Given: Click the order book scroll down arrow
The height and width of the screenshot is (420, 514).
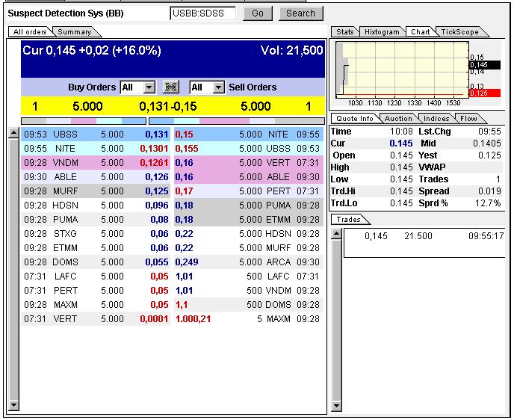Looking at the screenshot, I should point(13,405).
